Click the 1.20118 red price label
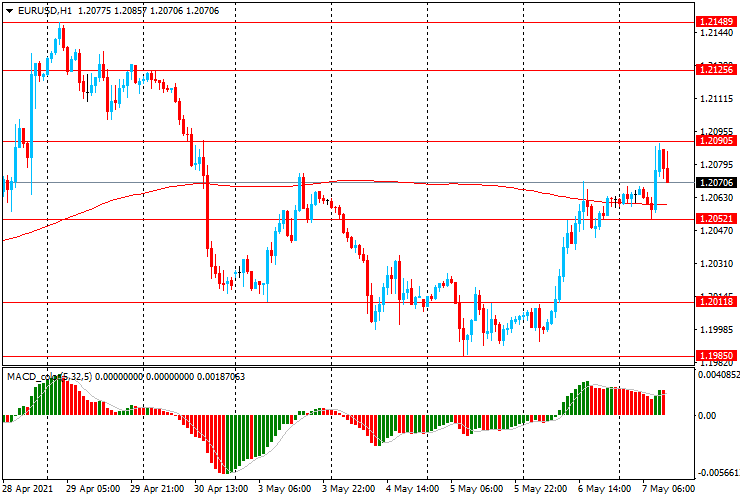Screen dimensions: 740x500 coord(716,301)
